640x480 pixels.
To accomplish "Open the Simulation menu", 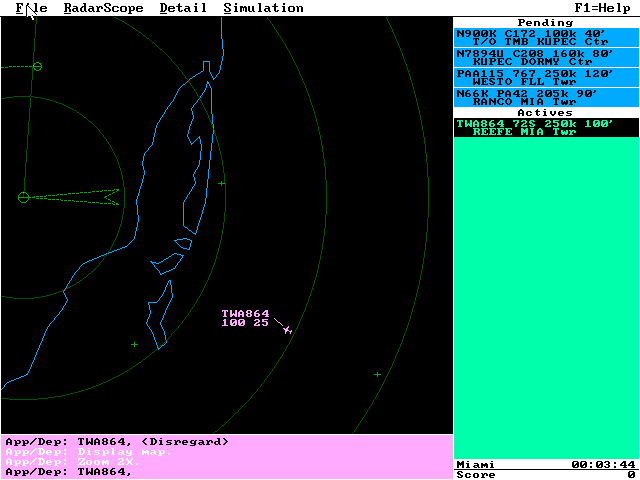I will pyautogui.click(x=264, y=8).
